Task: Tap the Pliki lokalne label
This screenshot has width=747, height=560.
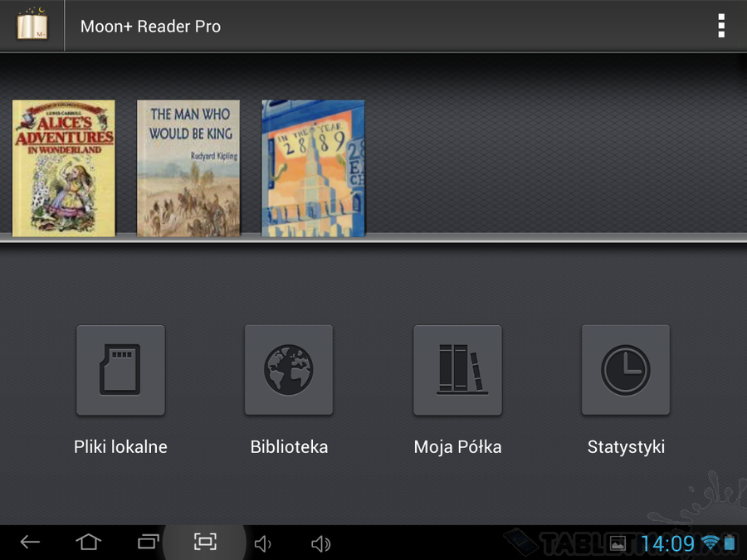Action: (120, 446)
